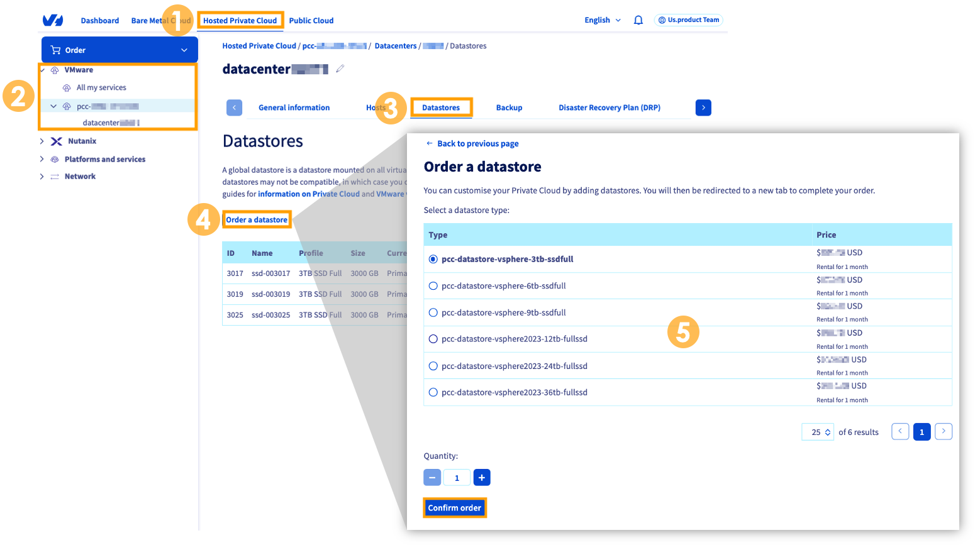980x545 pixels.
Task: Expand the Network section
Action: (x=42, y=177)
